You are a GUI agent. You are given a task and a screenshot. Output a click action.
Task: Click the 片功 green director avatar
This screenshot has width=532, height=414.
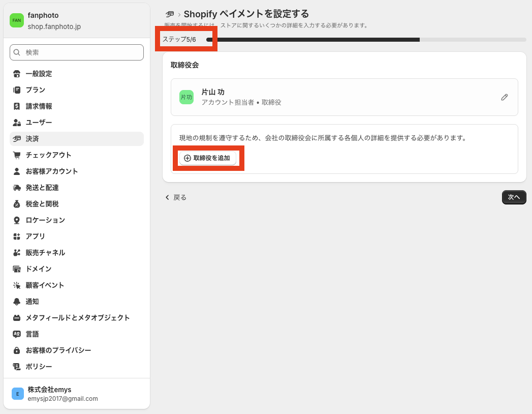pos(186,97)
